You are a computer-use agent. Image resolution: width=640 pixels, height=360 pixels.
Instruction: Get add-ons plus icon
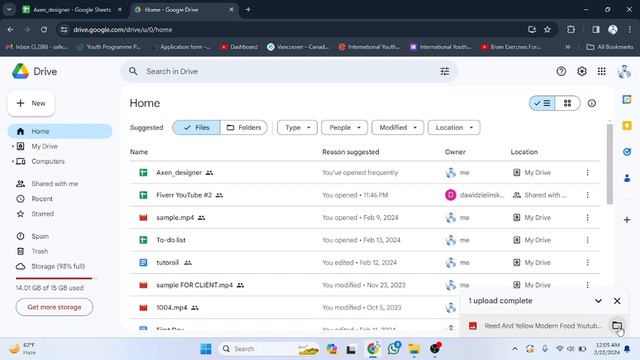click(627, 220)
